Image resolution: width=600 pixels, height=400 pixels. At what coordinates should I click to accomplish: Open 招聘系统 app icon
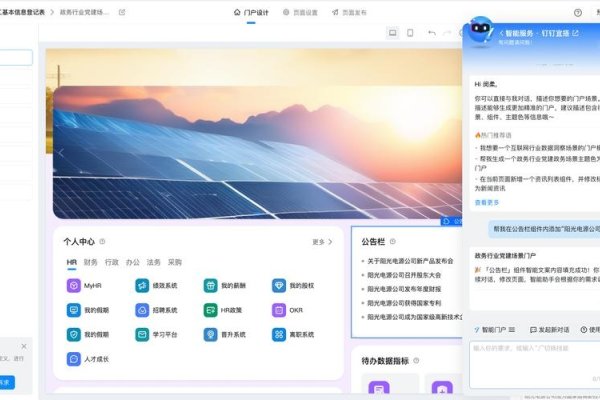(142, 310)
